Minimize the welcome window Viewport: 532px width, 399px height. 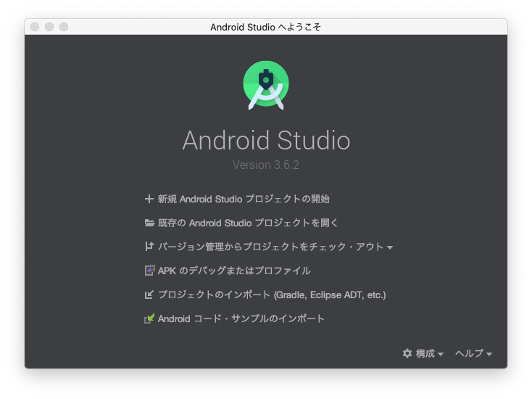(49, 27)
